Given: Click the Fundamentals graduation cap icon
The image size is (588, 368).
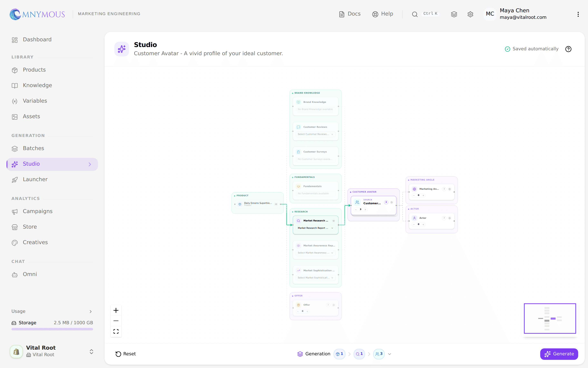Looking at the screenshot, I should (298, 186).
